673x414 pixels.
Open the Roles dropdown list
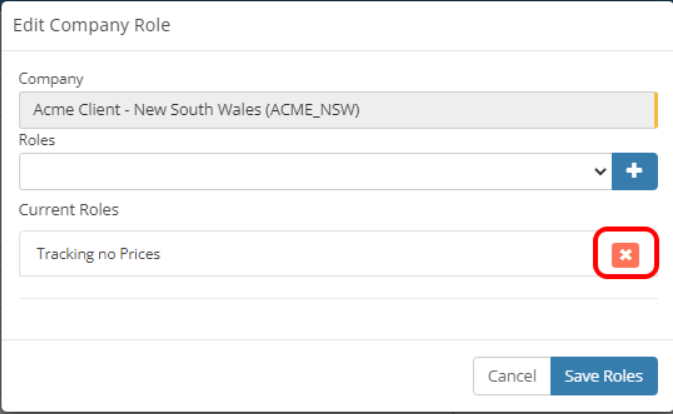310,171
